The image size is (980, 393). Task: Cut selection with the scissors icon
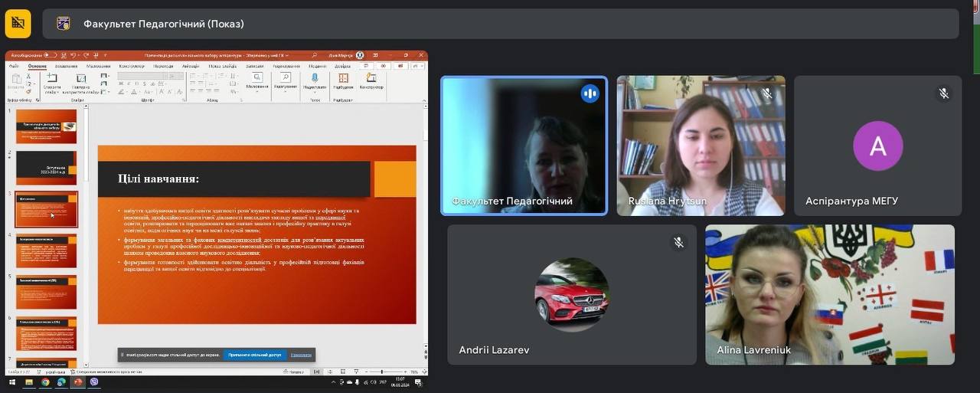tap(29, 76)
